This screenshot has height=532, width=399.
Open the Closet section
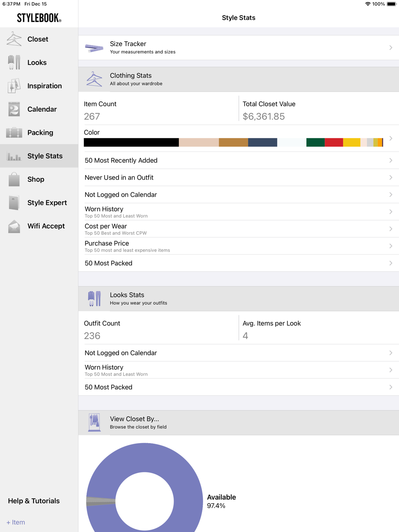[39, 39]
